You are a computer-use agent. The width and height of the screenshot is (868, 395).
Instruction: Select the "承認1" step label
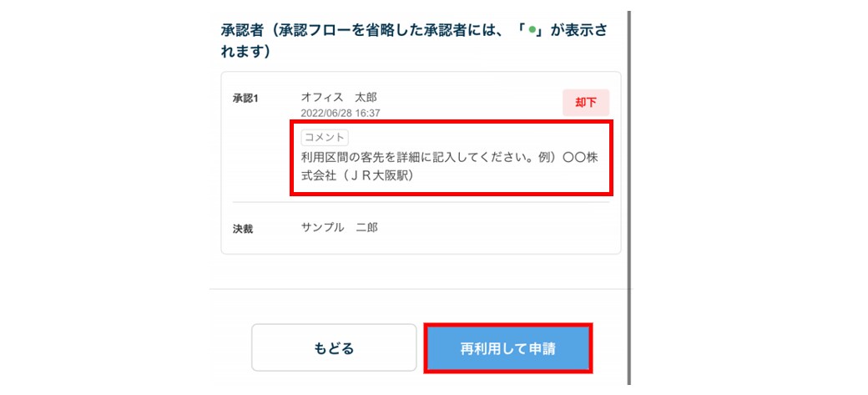coord(245,99)
